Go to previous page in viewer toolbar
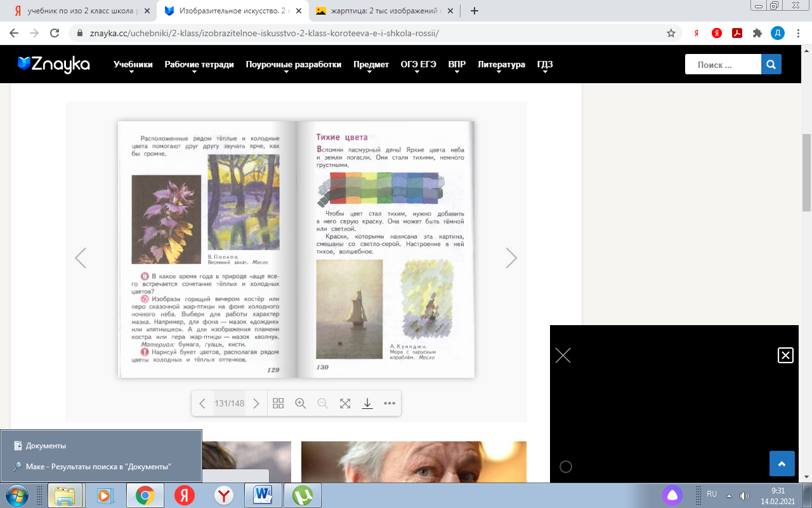Image resolution: width=812 pixels, height=508 pixels. tap(202, 403)
